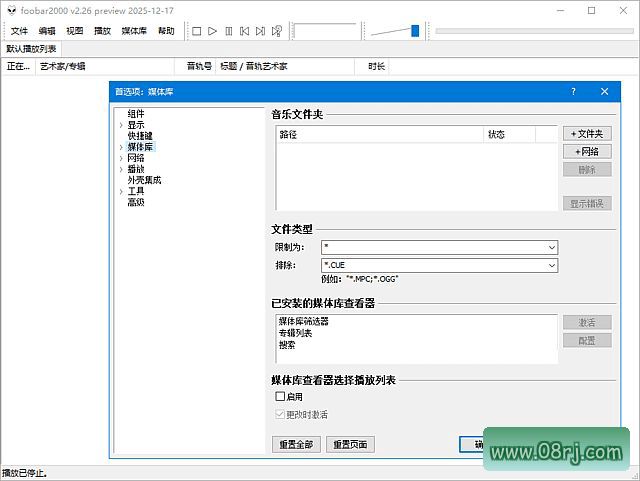Screen dimensions: 640x481
Task: Select 快捷键 in preferences tree
Action: [x=140, y=136]
